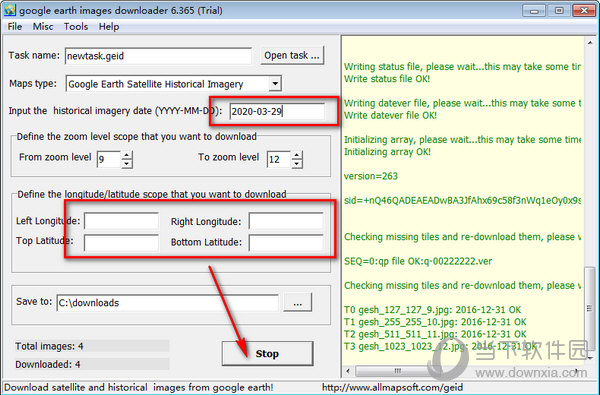Click the Open task button
Viewport: 600px width, 395px height.
point(292,55)
